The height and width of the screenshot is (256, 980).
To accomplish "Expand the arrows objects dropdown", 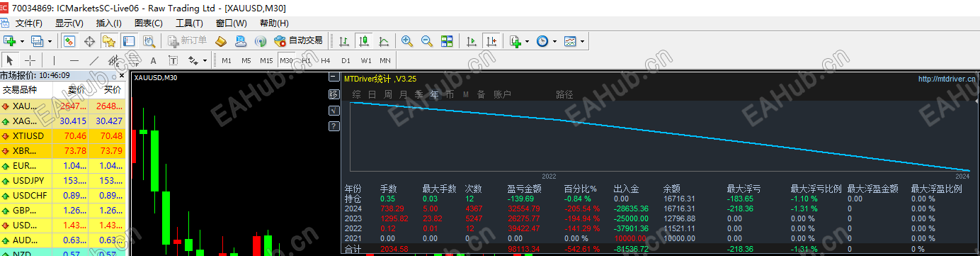I will point(204,61).
